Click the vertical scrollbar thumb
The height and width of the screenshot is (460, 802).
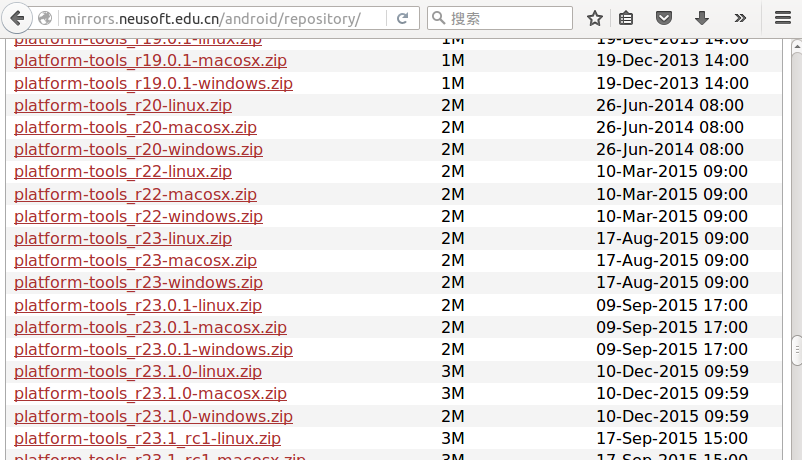[x=796, y=351]
